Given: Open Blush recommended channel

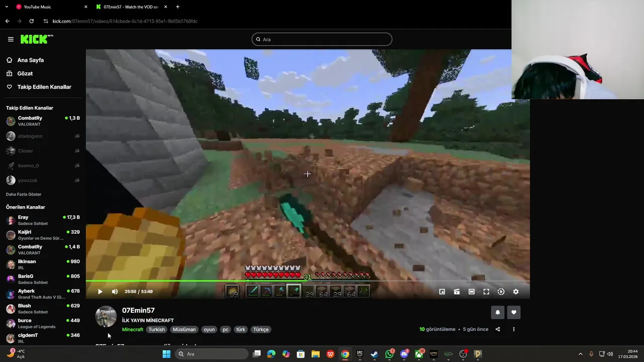Looking at the screenshot, I should coord(43,309).
